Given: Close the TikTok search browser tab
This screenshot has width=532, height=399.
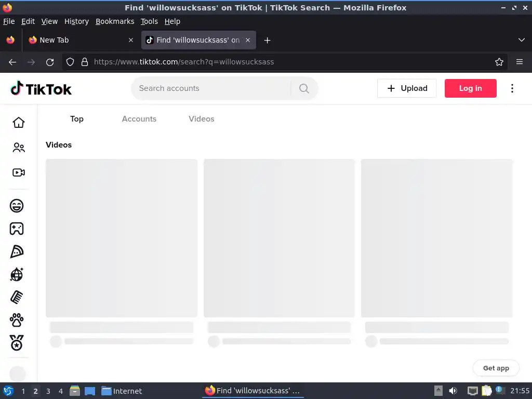Looking at the screenshot, I should click(x=248, y=40).
